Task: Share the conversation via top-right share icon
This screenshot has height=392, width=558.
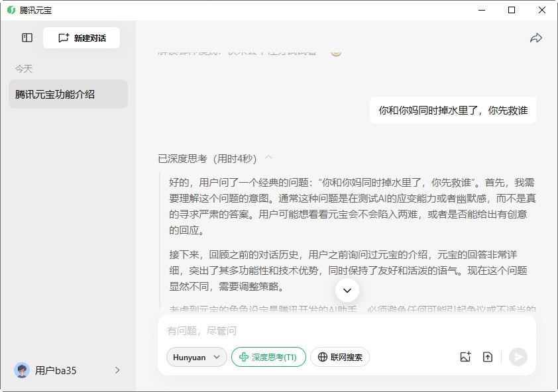Action: [537, 38]
